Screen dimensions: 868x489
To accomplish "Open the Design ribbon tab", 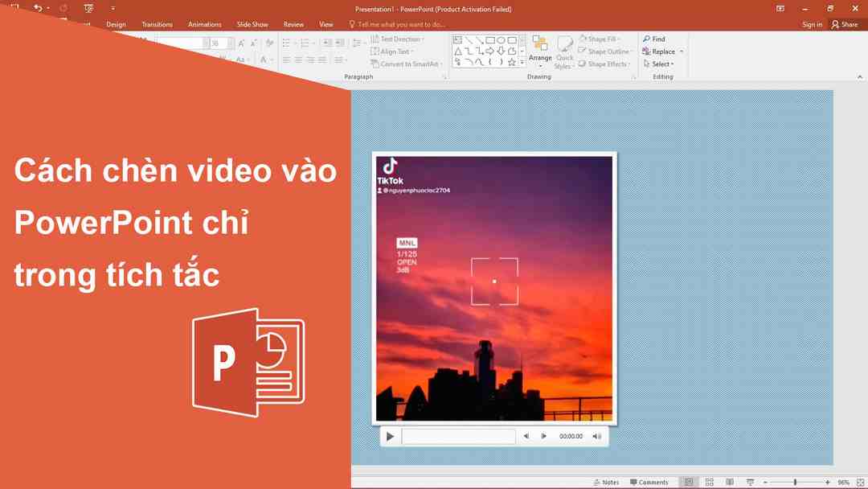I will pos(116,24).
